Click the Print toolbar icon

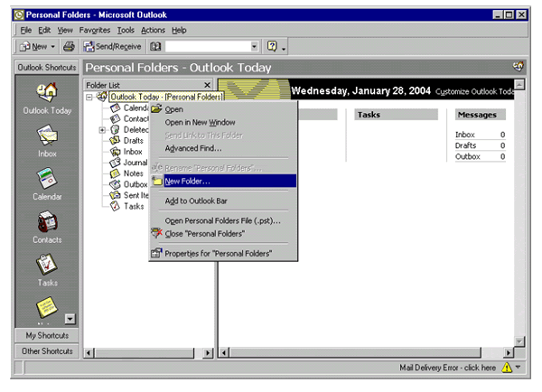[x=69, y=46]
